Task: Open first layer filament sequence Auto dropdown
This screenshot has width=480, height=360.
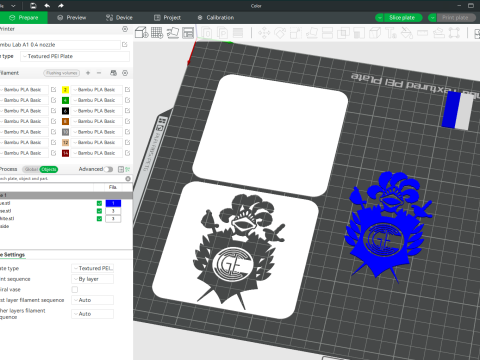Action: 93,300
